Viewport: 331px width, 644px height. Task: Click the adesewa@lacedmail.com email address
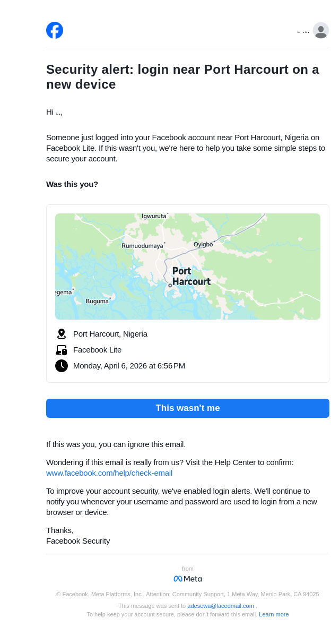coord(221,606)
